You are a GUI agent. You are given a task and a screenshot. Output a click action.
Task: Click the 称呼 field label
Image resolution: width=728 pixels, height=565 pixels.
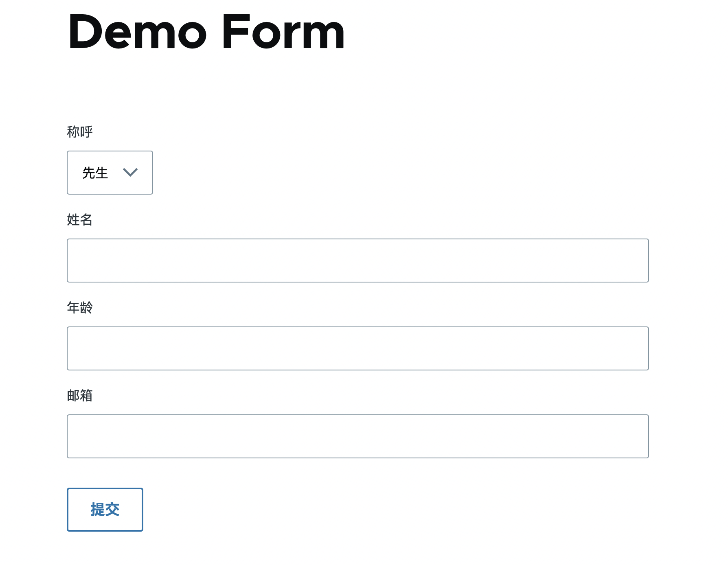(x=80, y=132)
